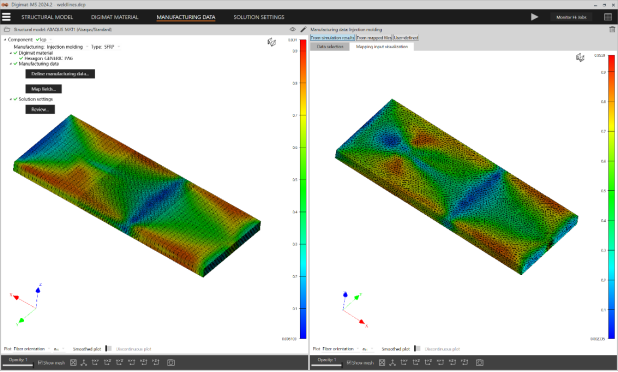618x372 pixels.
Task: Collapse the Digimat material tree node
Action: pos(11,53)
